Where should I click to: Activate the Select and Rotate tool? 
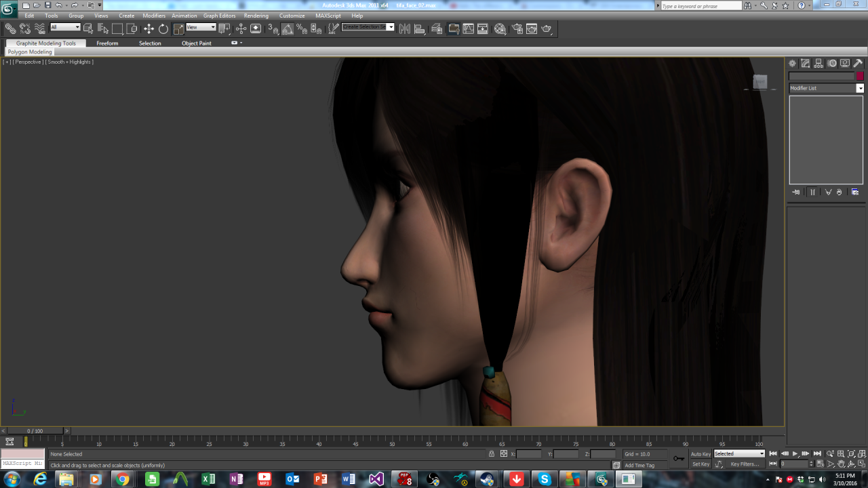tap(163, 28)
